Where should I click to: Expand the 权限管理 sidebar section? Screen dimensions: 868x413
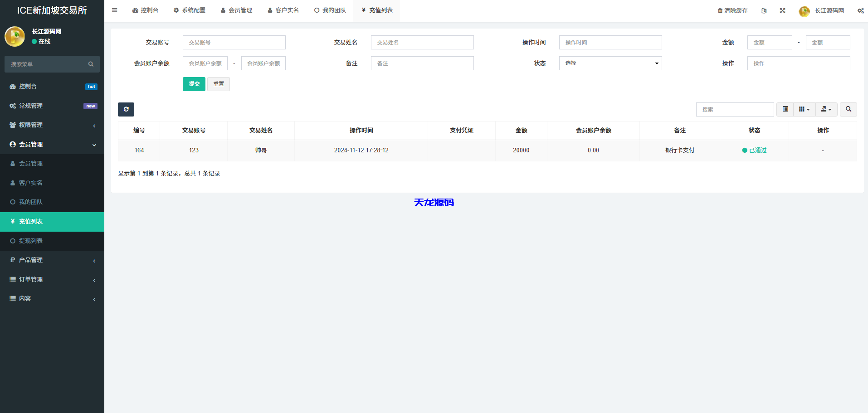click(52, 125)
